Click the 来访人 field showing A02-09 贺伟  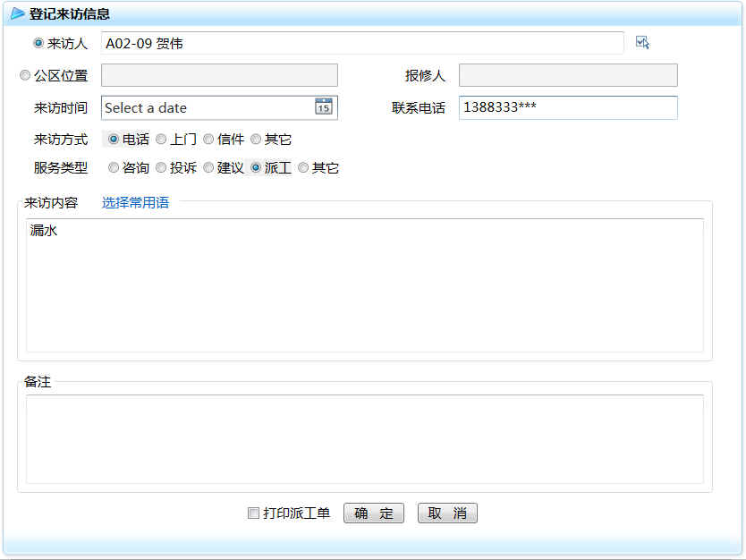[x=362, y=43]
